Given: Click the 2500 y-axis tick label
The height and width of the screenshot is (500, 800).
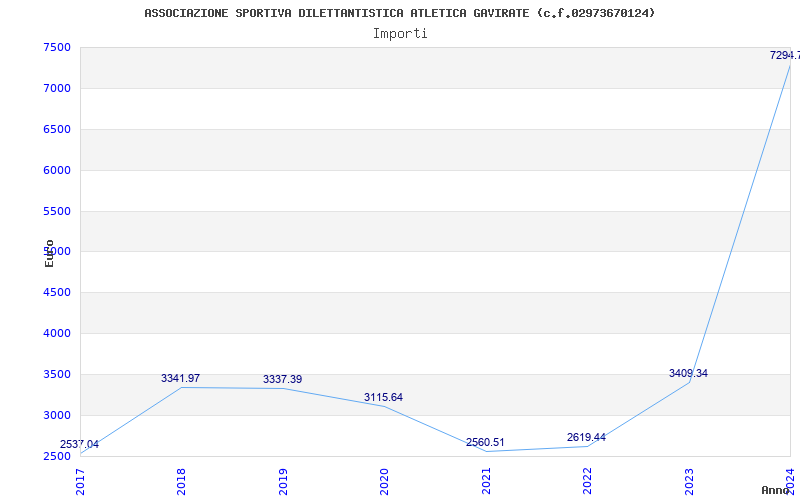Looking at the screenshot, I should click(57, 456).
